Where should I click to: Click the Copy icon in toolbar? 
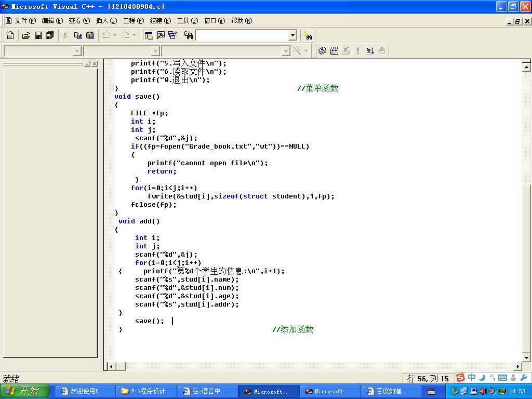[x=78, y=35]
